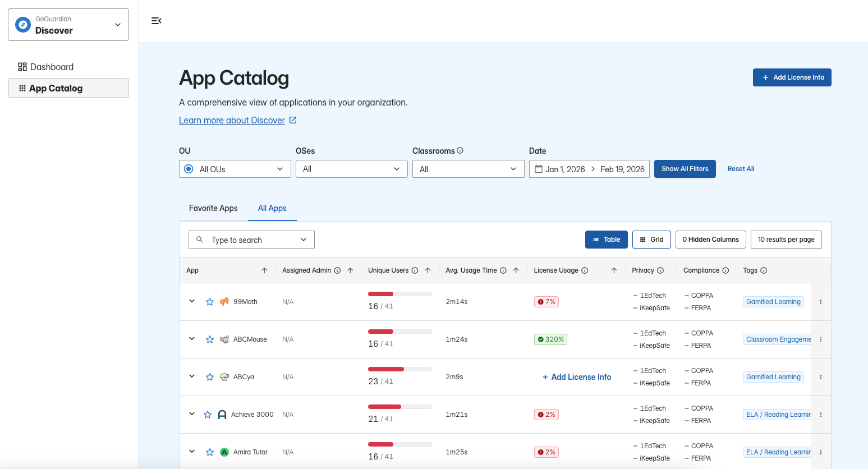Viewport: 868px width, 469px height.
Task: Expand the 99Math row
Action: click(192, 301)
